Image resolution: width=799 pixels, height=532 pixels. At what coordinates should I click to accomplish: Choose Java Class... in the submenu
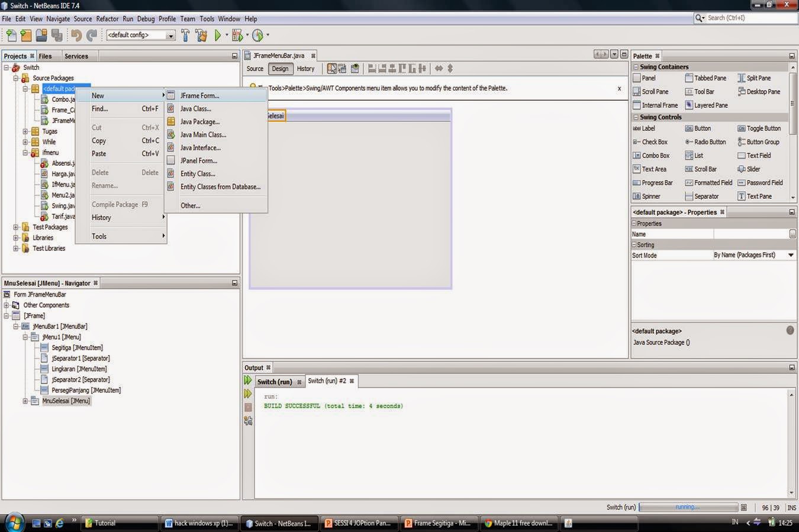click(x=216, y=108)
